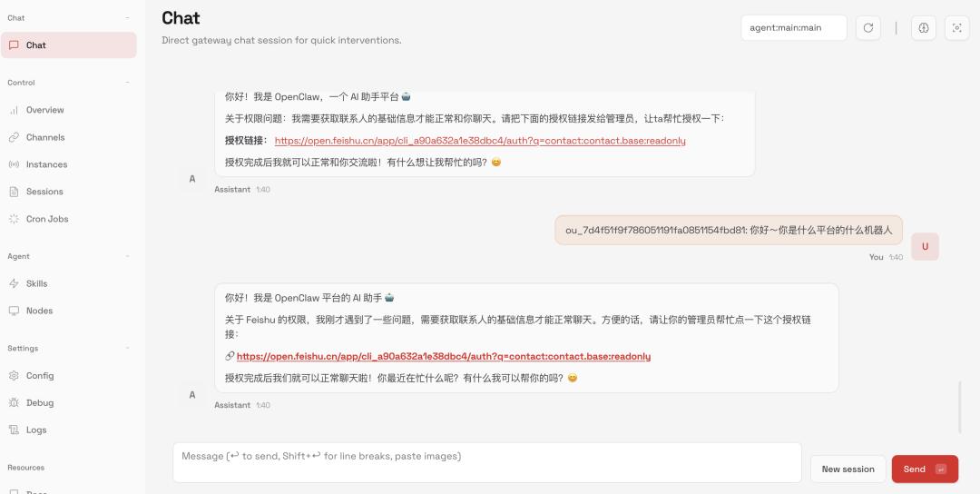980x494 pixels.
Task: Click the lower assistant avatar A
Action: tap(191, 395)
